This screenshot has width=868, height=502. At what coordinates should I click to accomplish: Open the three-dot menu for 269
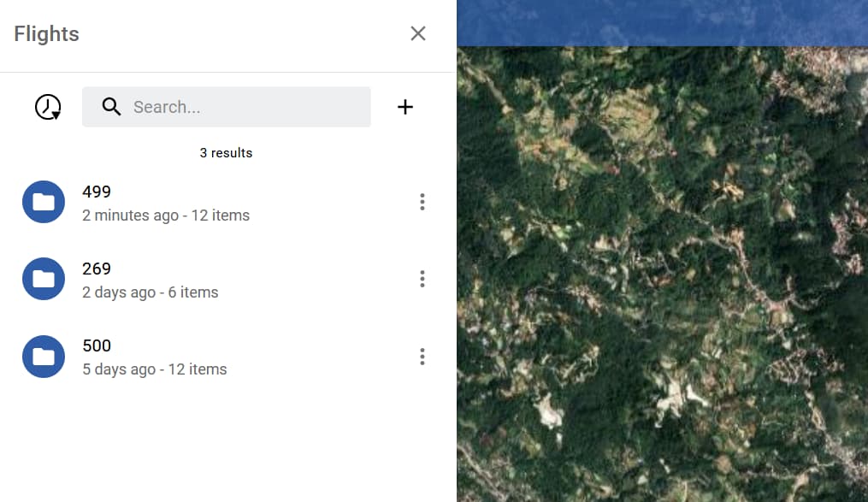click(422, 279)
